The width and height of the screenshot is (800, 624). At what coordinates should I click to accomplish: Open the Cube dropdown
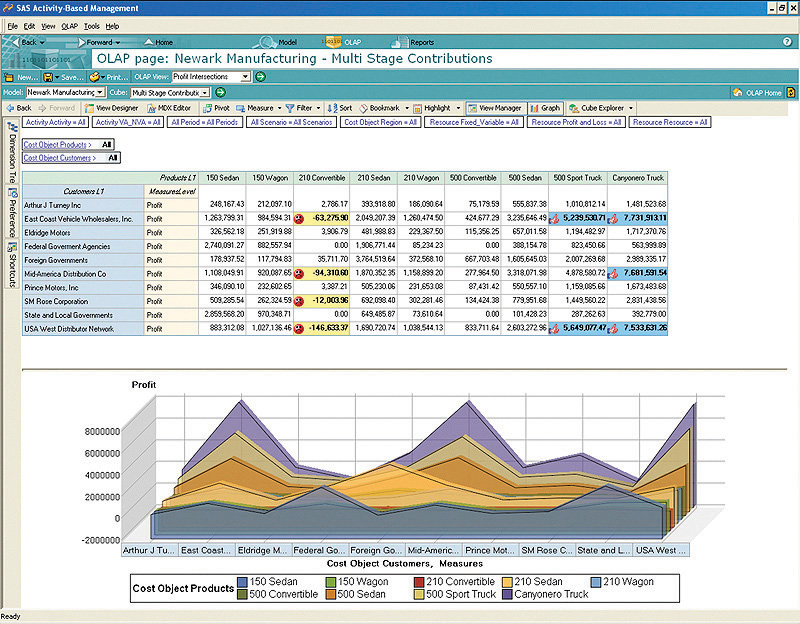pyautogui.click(x=205, y=93)
